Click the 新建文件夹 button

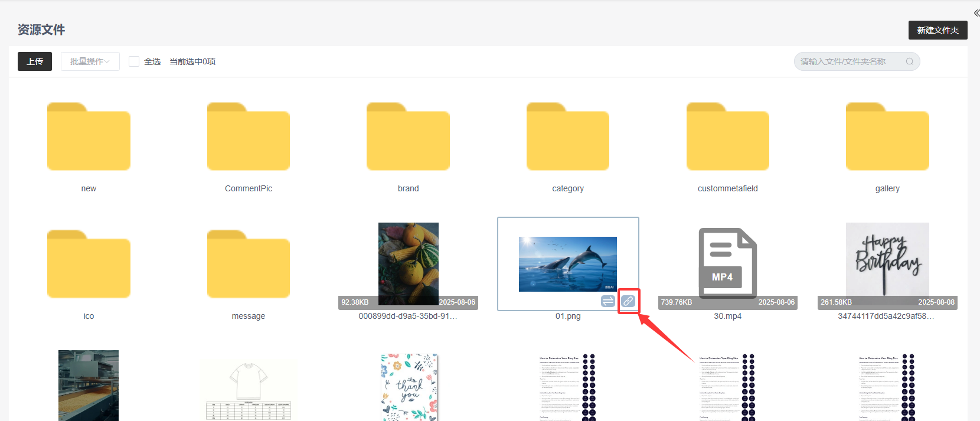pos(937,30)
